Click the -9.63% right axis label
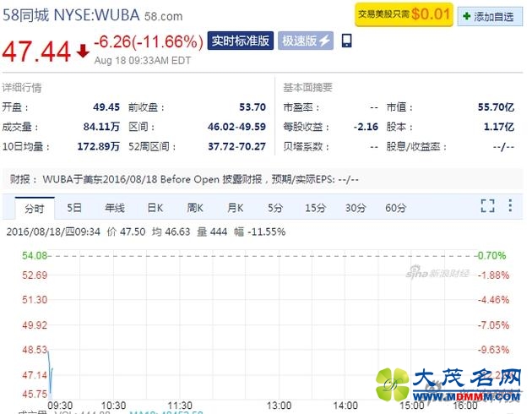 click(493, 350)
